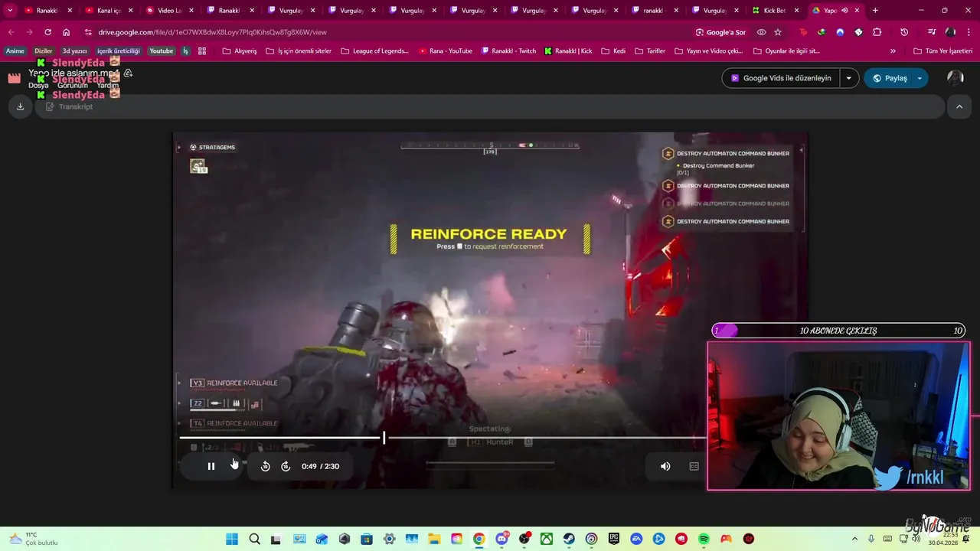Show hidden system tray icons
The width and height of the screenshot is (980, 551).
pos(854,539)
